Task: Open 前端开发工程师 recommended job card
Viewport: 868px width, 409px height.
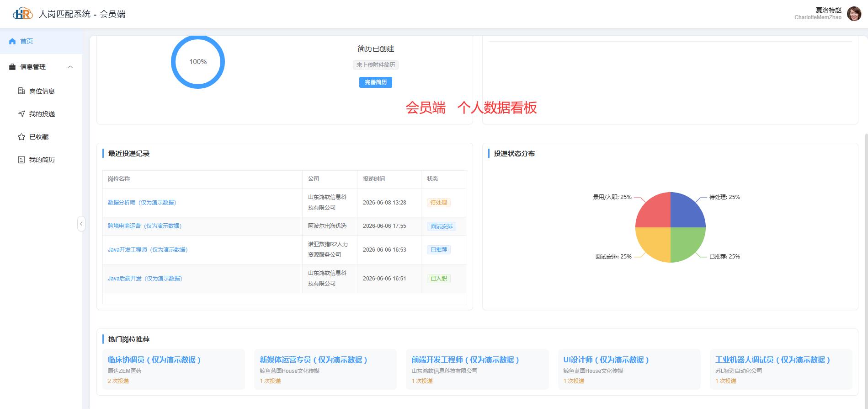Action: (x=477, y=369)
